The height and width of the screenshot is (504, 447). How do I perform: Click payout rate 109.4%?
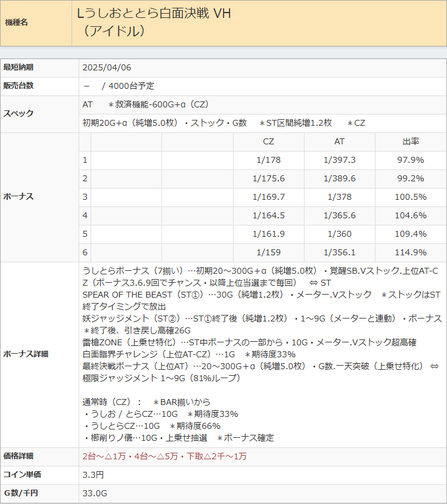click(411, 234)
